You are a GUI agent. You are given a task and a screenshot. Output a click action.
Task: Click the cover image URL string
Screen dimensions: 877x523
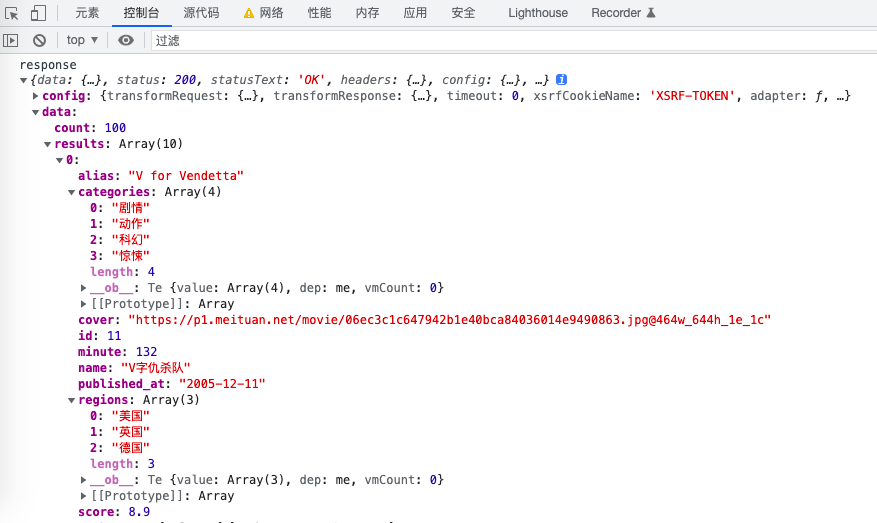tap(450, 320)
